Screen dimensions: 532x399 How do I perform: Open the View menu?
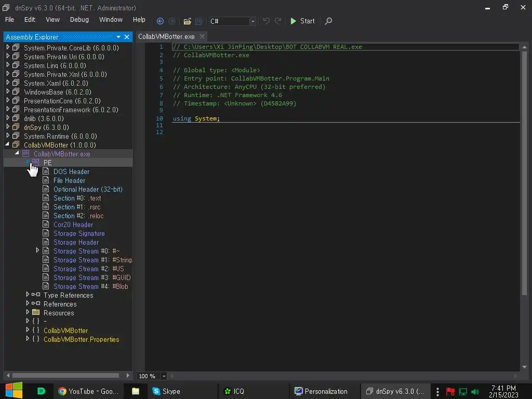(52, 20)
